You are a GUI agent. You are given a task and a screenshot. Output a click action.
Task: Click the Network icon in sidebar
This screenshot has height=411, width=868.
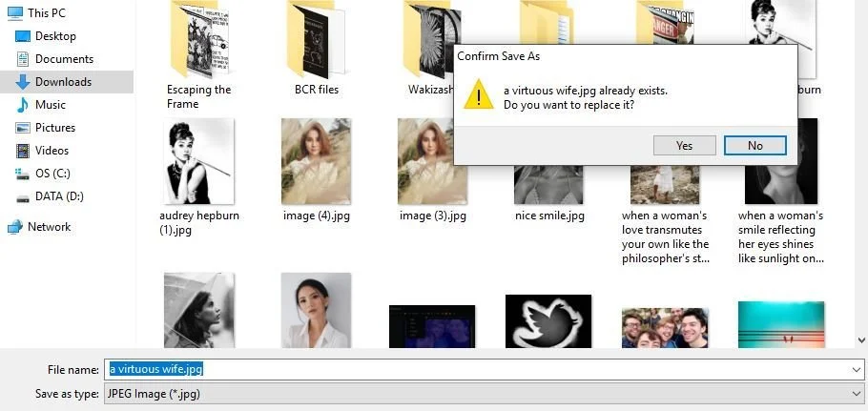tap(15, 227)
